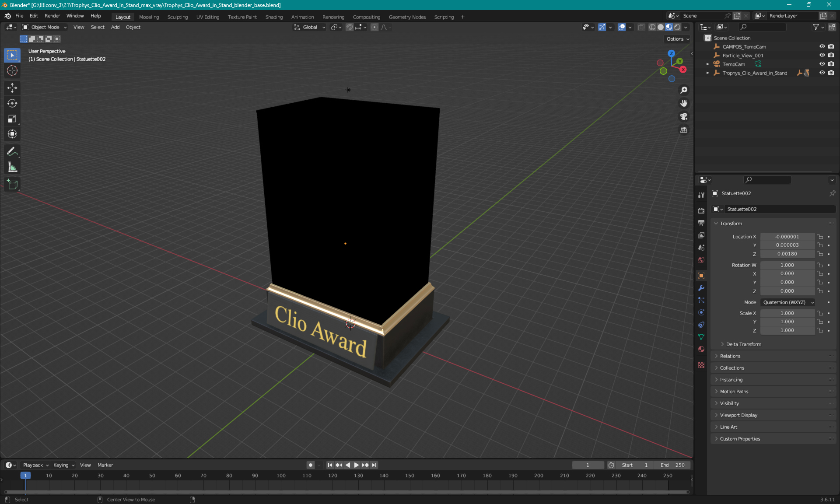
Task: Open the Texture properties checker tab
Action: 701,365
